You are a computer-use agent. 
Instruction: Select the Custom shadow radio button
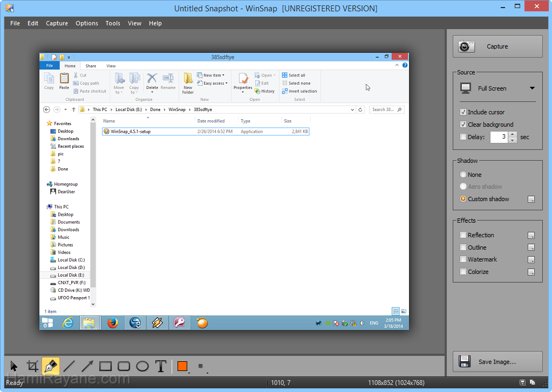click(x=464, y=199)
